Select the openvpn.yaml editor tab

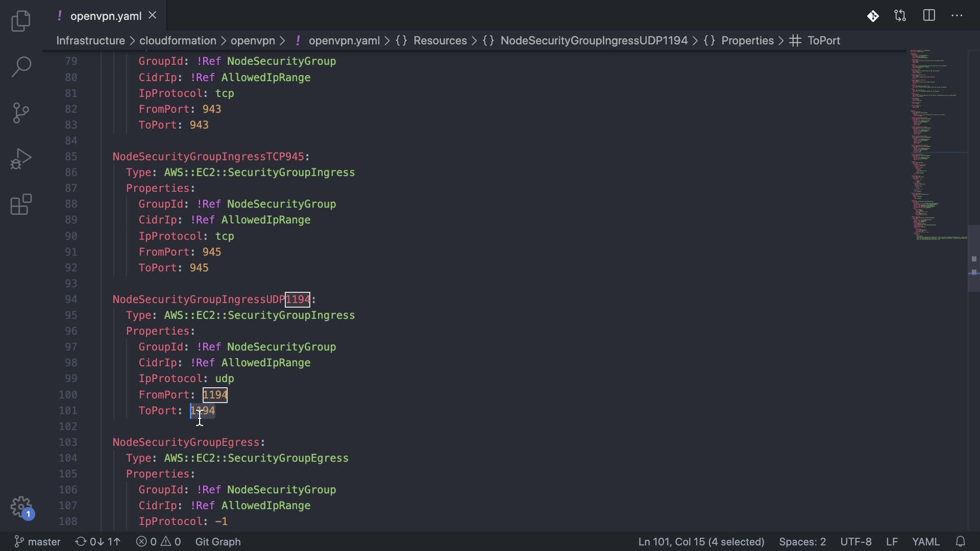106,16
